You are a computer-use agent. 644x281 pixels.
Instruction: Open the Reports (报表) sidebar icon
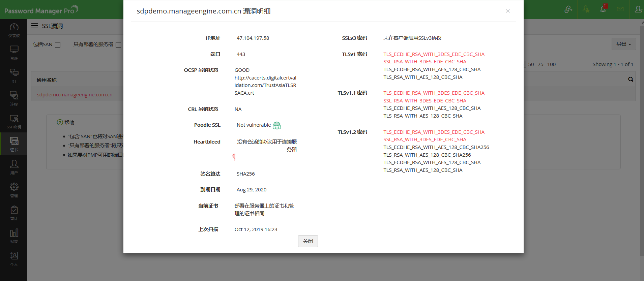(14, 236)
